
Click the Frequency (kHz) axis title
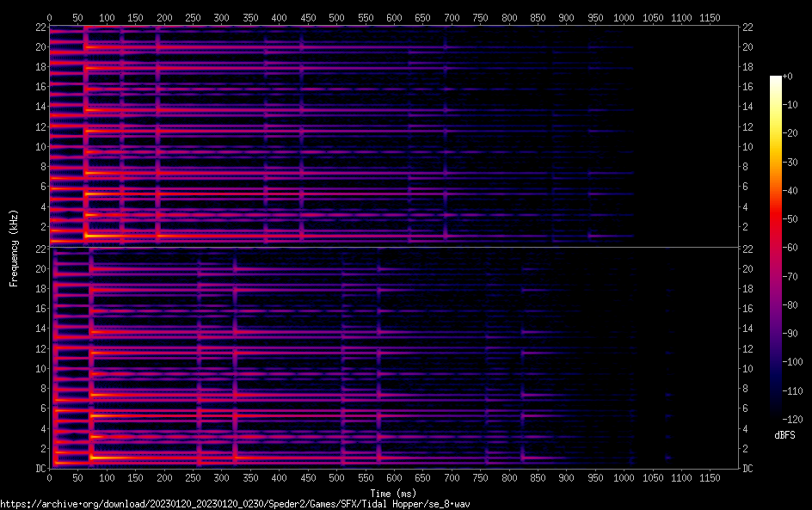tap(14, 247)
